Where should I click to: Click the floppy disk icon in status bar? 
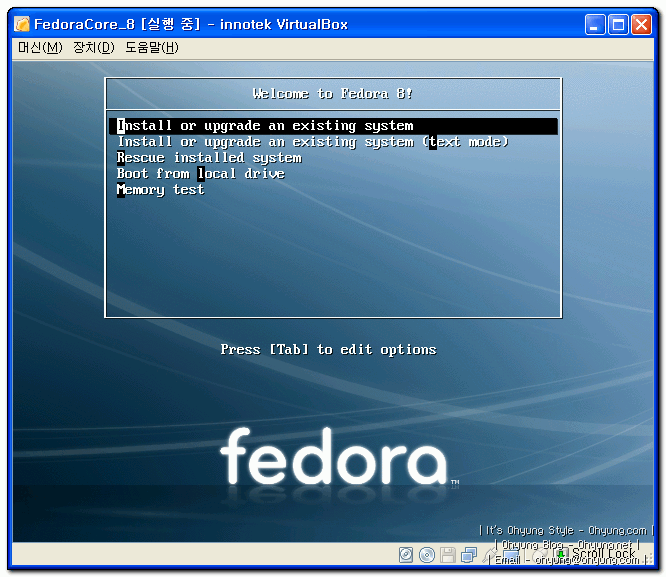(448, 555)
